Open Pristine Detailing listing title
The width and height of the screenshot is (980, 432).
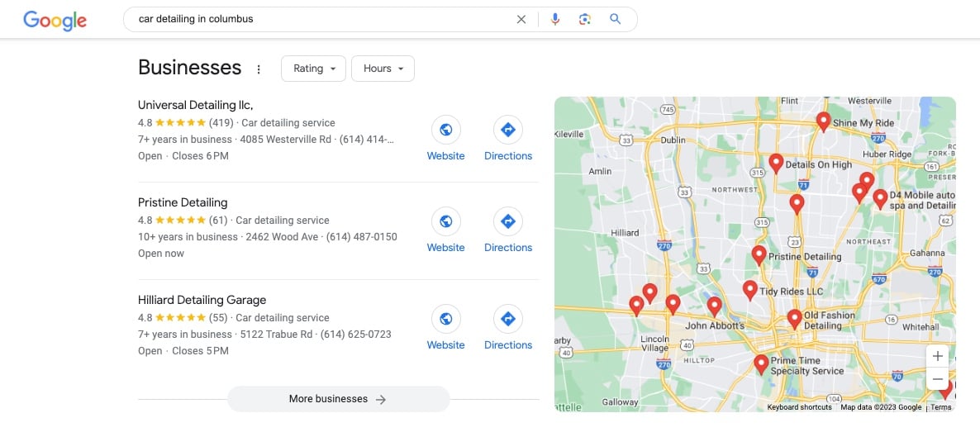[183, 202]
